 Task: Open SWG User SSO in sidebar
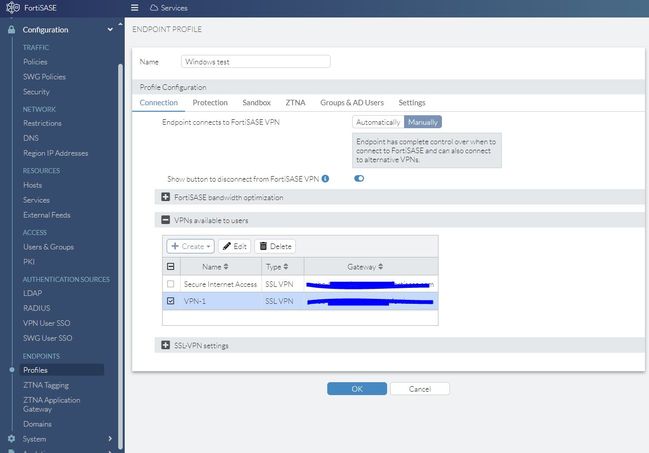coord(48,338)
